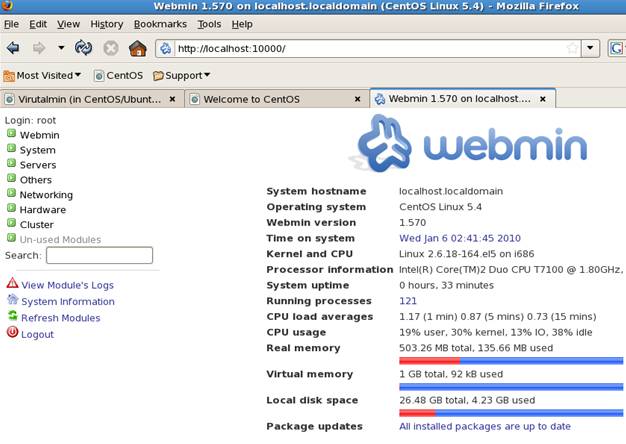Go to the home page icon
The image size is (626, 444).
click(x=138, y=49)
